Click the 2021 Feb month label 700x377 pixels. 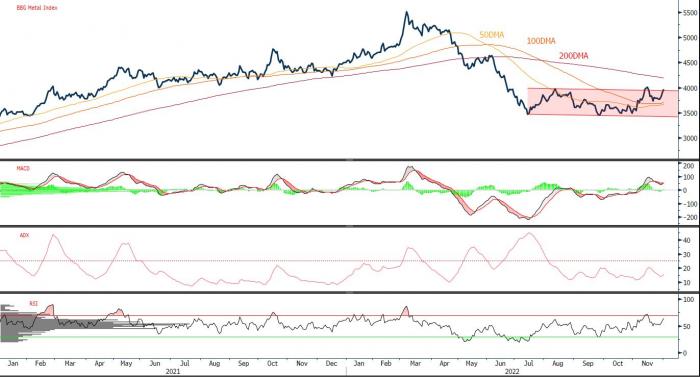(40, 363)
